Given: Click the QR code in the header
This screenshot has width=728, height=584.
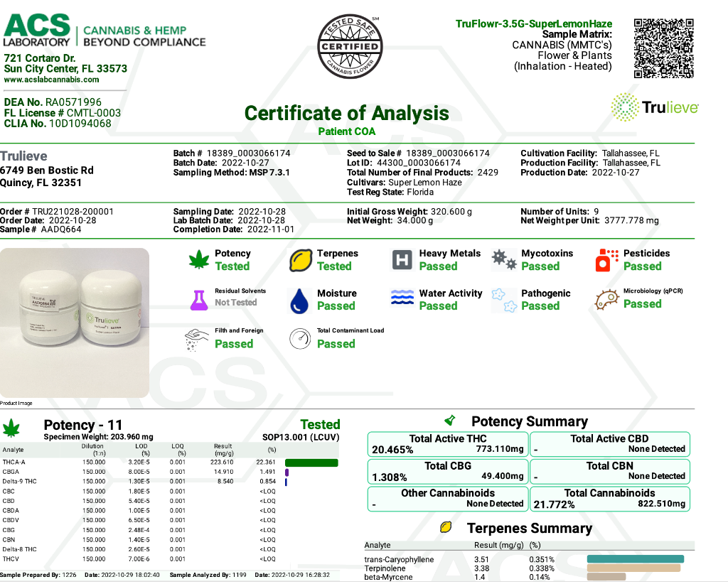Looking at the screenshot, I should 664,48.
